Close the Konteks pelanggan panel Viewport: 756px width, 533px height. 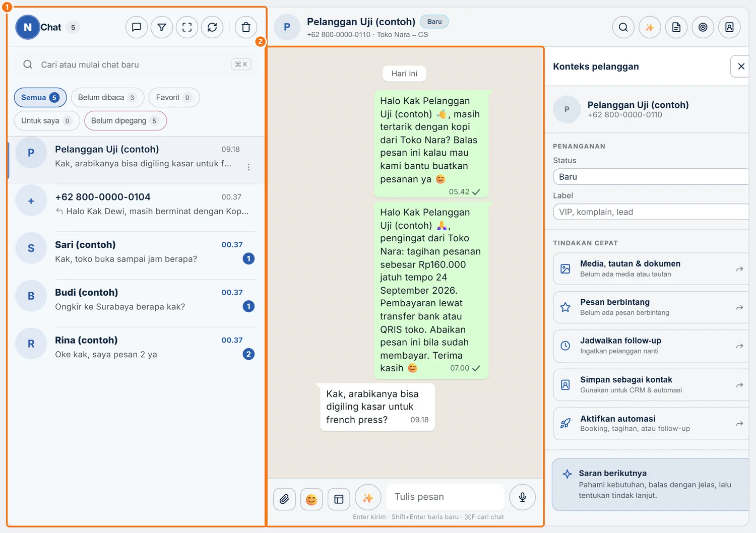click(x=741, y=66)
